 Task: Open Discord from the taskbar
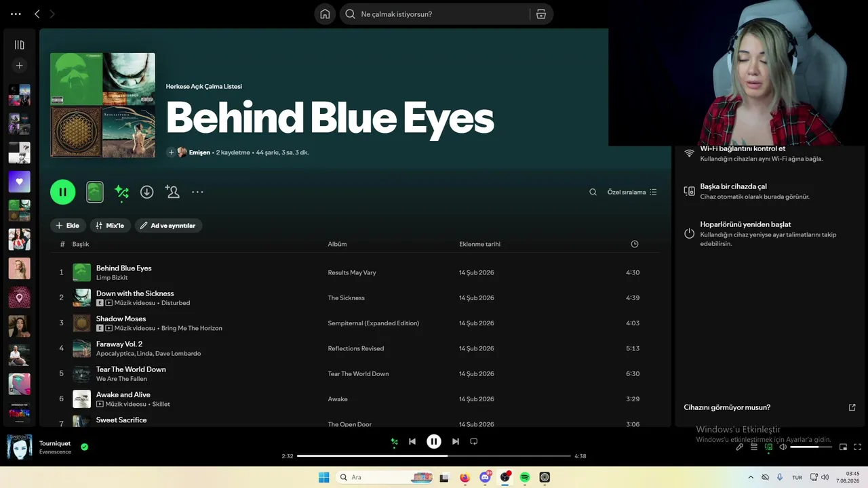(485, 477)
